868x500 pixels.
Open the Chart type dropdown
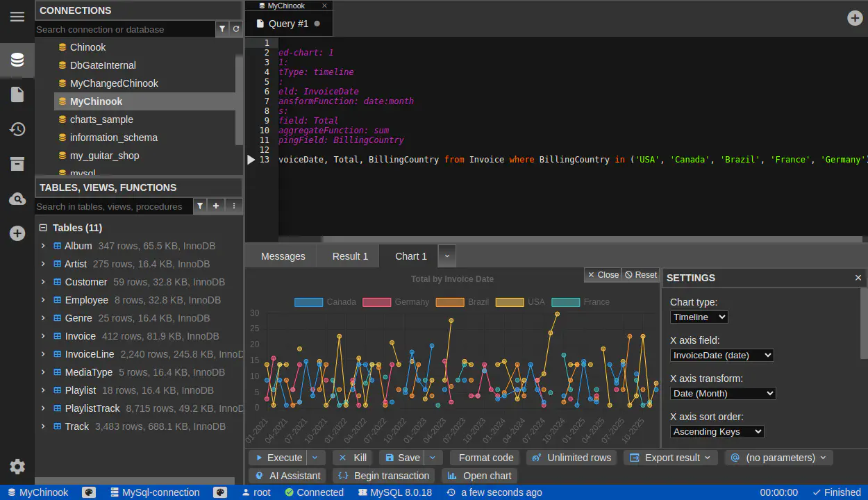click(x=699, y=317)
